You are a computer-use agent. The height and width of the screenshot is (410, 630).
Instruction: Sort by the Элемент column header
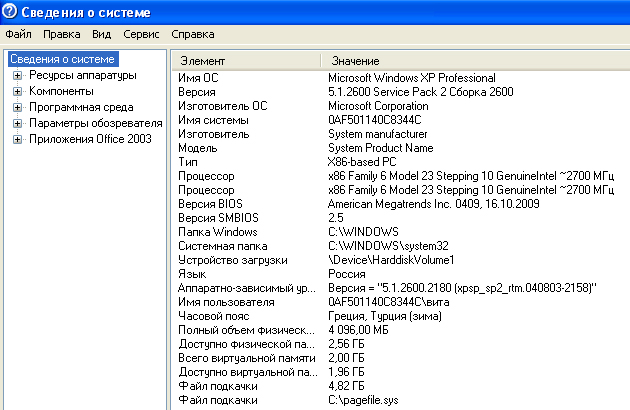click(245, 61)
